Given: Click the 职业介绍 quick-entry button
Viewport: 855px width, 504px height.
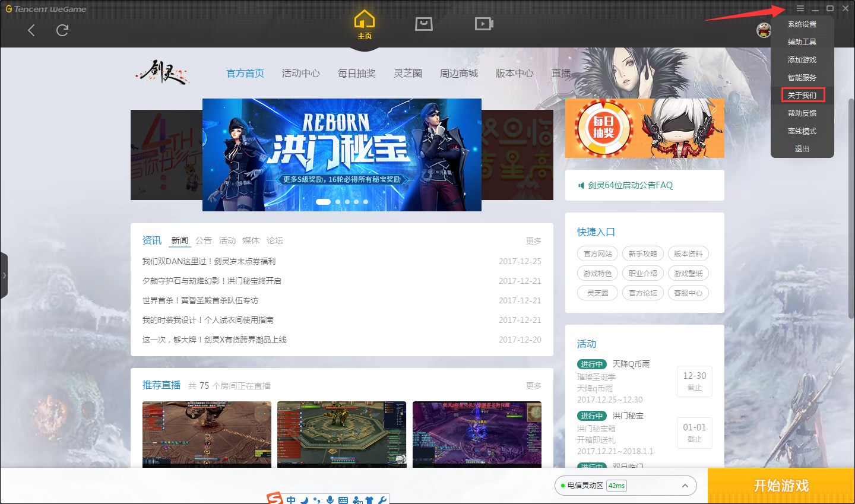Looking at the screenshot, I should (x=643, y=274).
